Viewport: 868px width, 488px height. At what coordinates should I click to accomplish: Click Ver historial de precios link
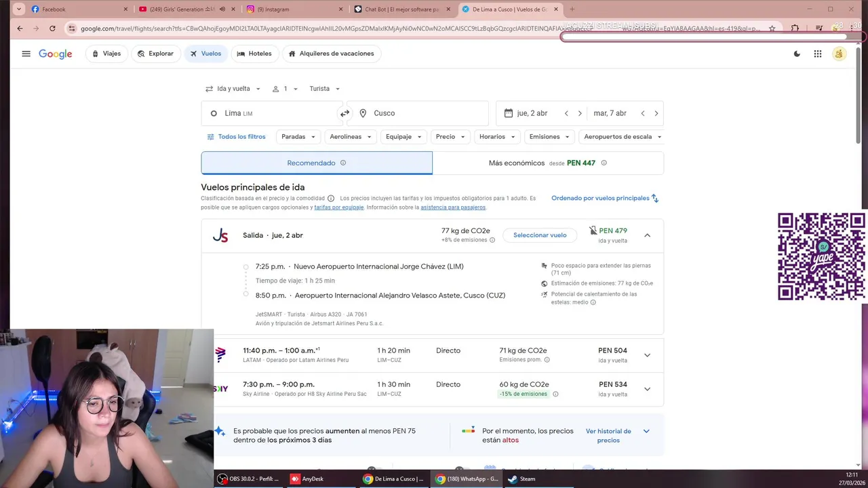(608, 436)
